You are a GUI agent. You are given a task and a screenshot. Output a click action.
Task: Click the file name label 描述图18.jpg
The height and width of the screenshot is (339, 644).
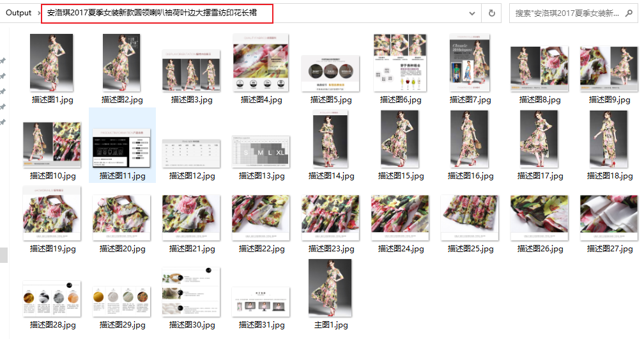tap(610, 176)
